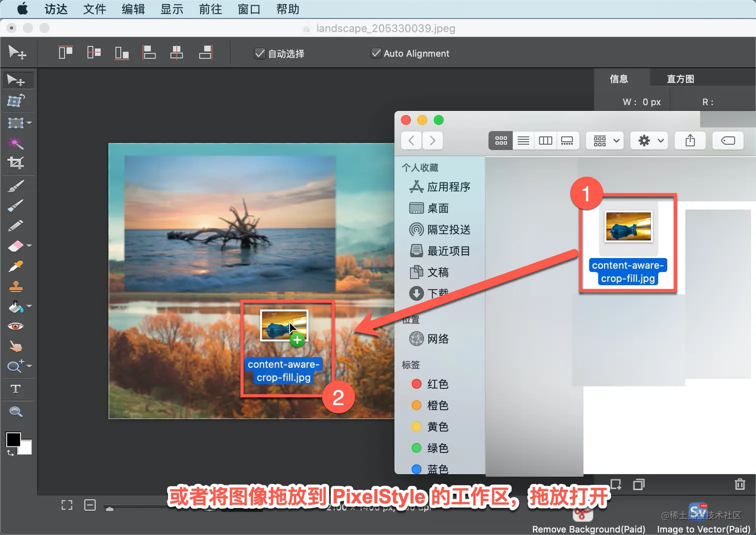
Task: Click the Finder edit tags button
Action: 727,140
